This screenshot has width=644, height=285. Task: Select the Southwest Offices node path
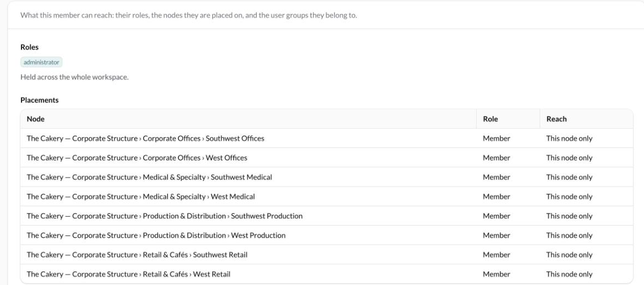tap(145, 139)
